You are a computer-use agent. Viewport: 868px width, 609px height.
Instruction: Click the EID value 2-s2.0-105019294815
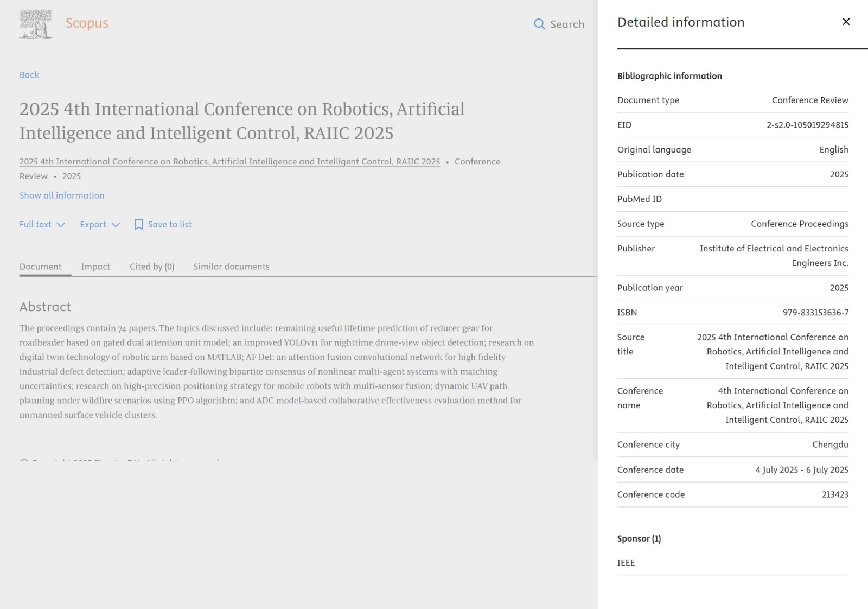click(807, 125)
